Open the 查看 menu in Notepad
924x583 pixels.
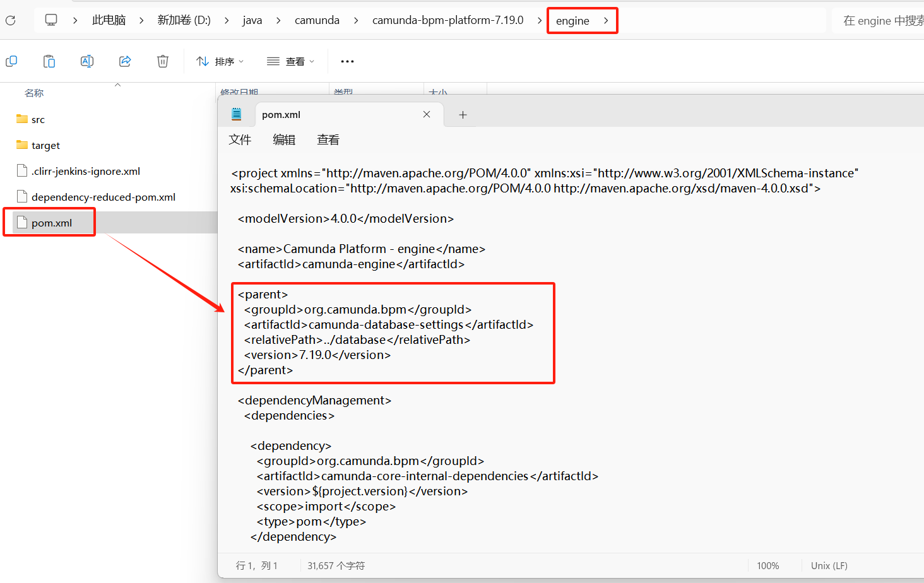point(328,140)
